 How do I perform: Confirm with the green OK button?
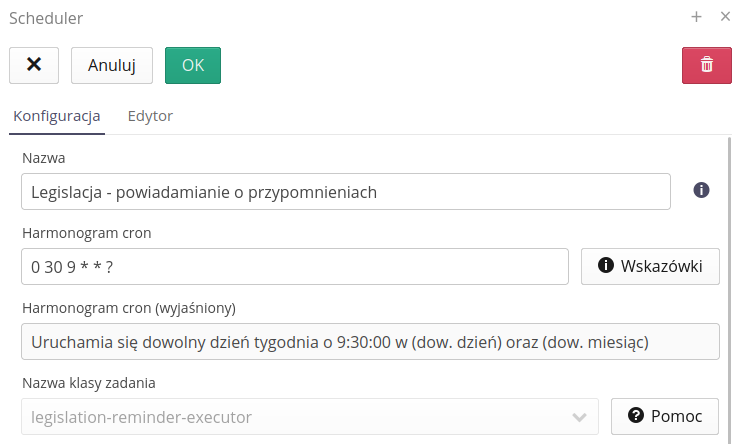click(x=192, y=65)
